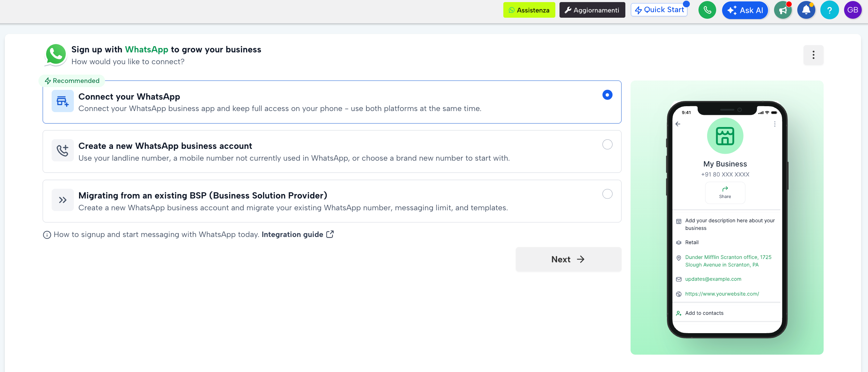Click the Create a new WhatsApp business account heading
Screen dimensions: 868x372
point(165,146)
